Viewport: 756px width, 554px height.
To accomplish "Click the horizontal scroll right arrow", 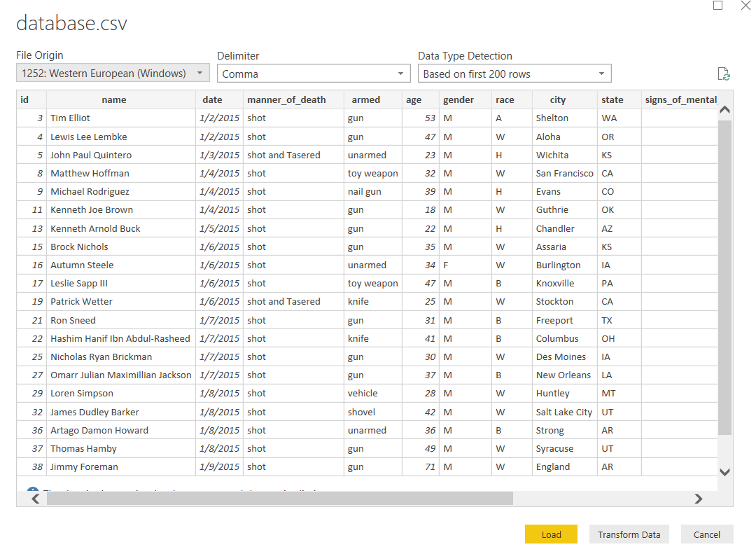I will tap(699, 499).
